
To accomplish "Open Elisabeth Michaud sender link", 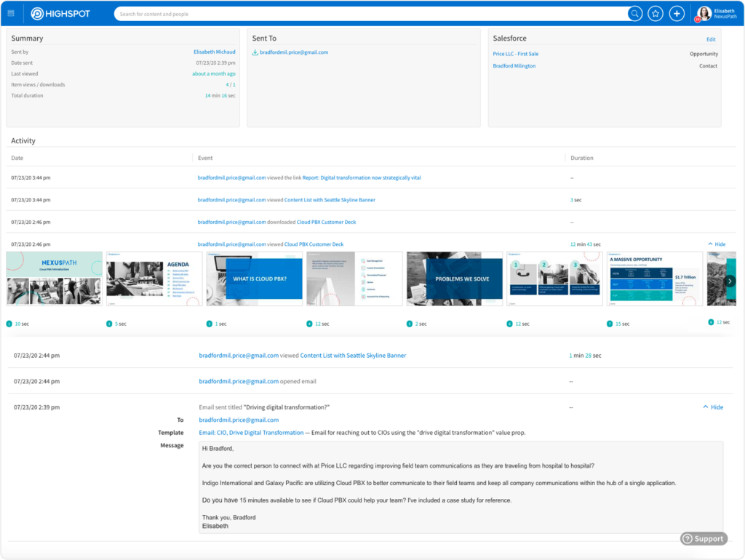I will pyautogui.click(x=215, y=52).
